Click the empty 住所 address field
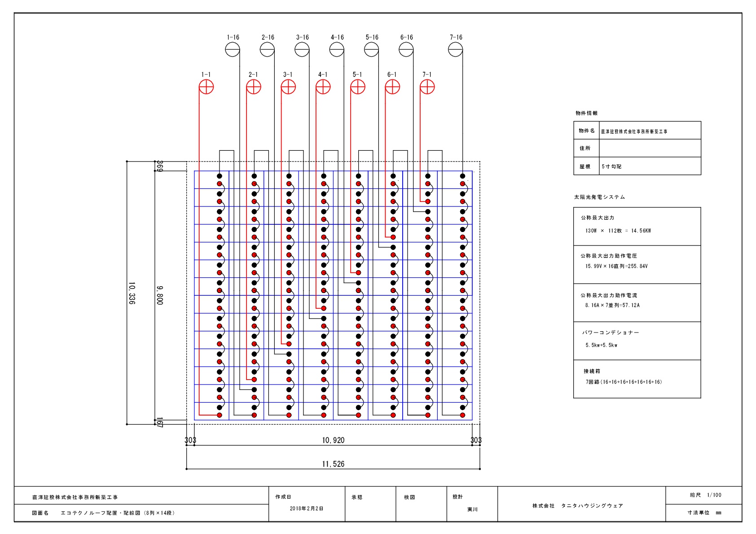 [x=650, y=148]
